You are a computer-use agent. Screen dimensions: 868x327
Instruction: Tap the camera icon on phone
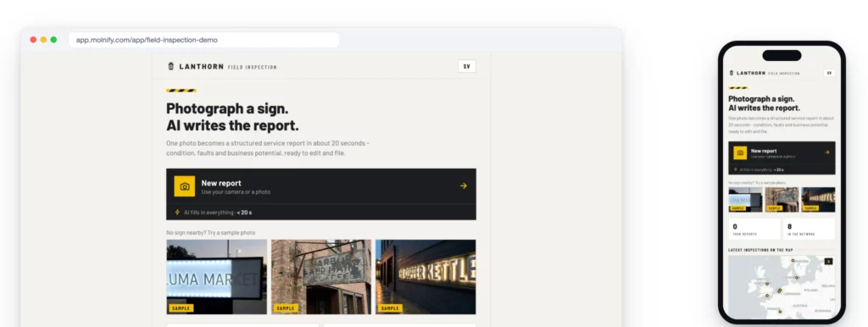click(x=740, y=152)
